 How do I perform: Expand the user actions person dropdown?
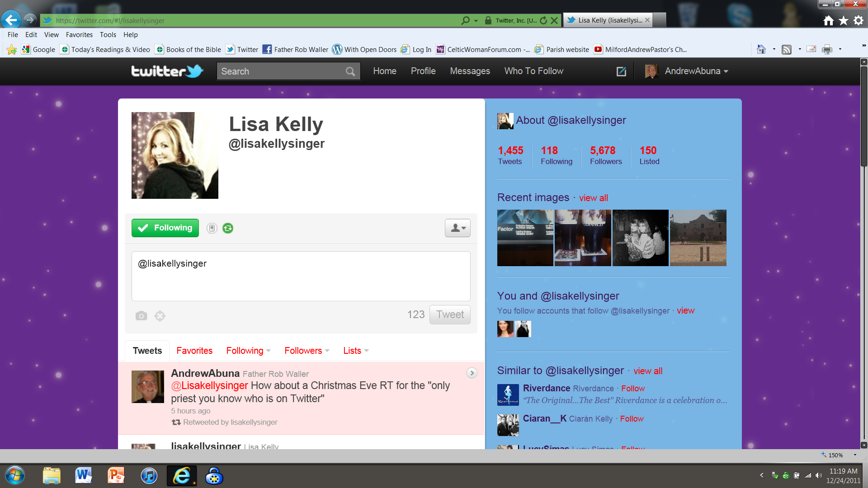457,228
